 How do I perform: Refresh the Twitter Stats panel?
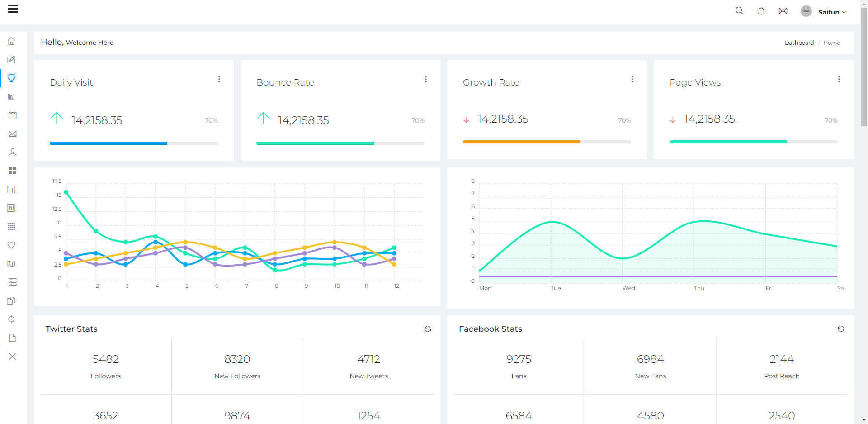click(428, 329)
